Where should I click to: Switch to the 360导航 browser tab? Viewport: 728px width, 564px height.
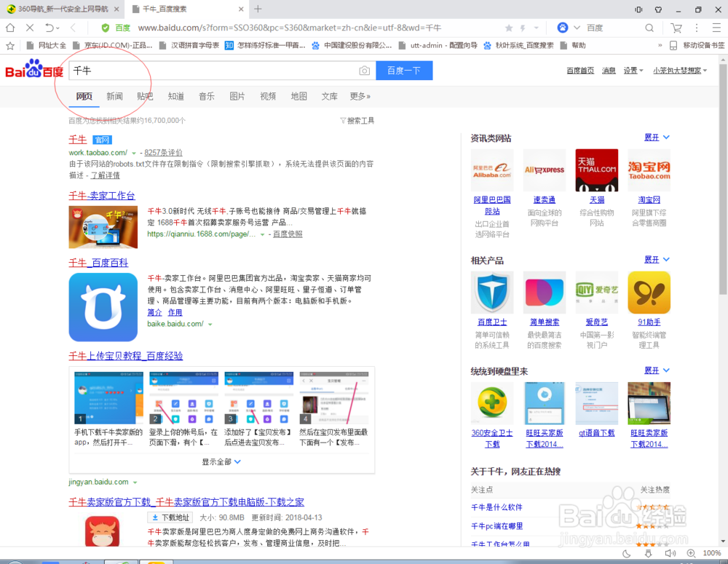62,9
